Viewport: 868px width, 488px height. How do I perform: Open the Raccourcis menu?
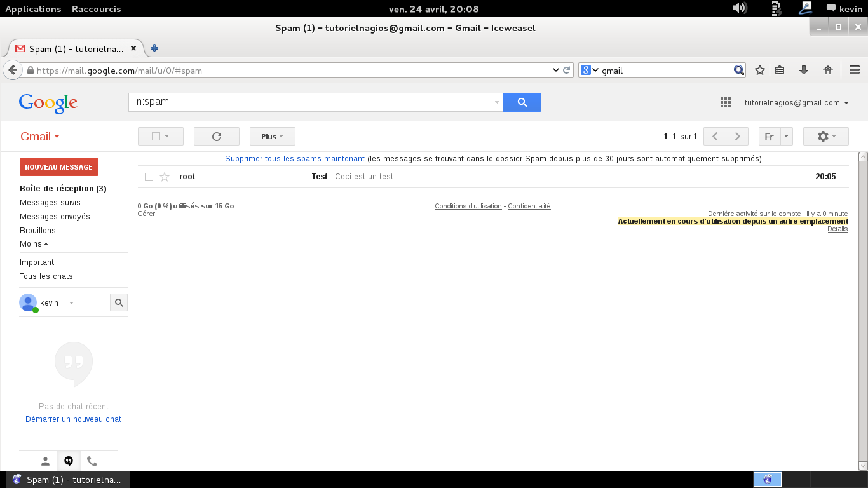96,9
